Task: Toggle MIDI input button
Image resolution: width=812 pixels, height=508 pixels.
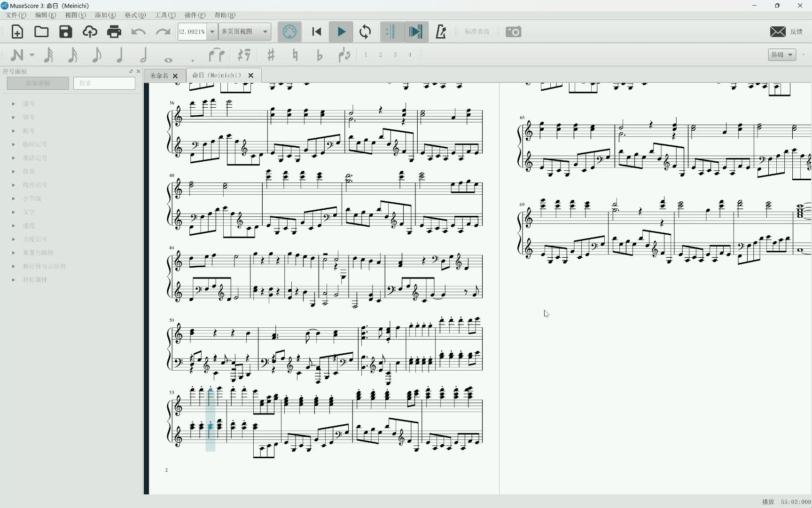Action: pos(289,32)
